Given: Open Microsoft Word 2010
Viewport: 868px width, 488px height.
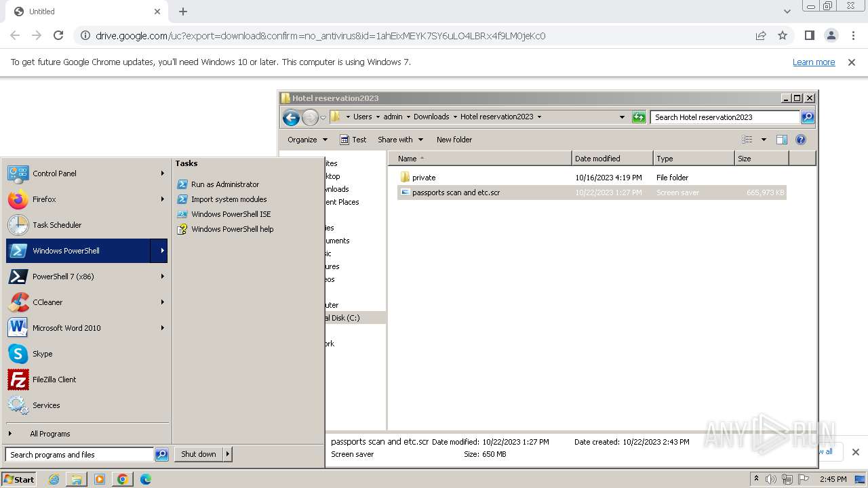Looking at the screenshot, I should (x=86, y=328).
